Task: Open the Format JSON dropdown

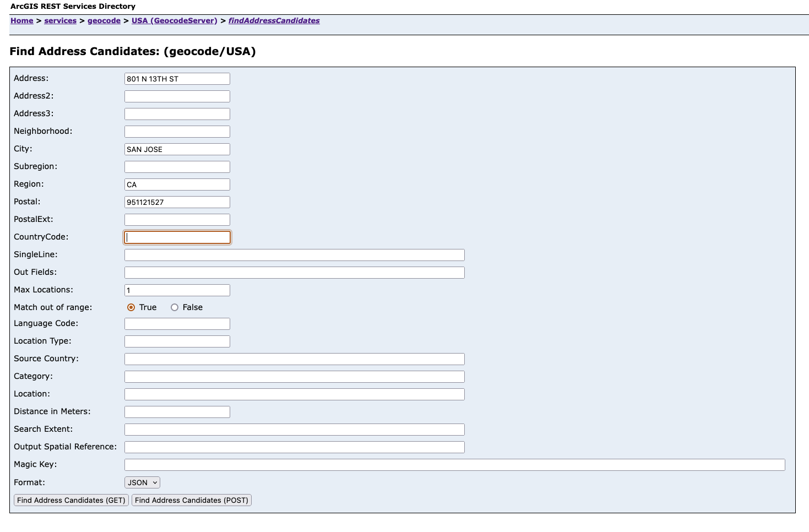Action: point(142,482)
